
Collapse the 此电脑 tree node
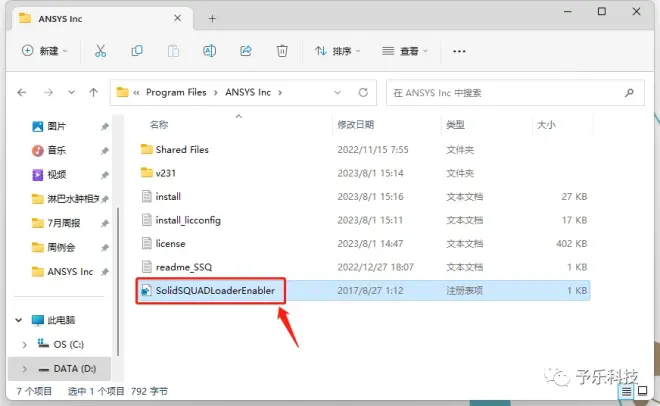click(19, 320)
